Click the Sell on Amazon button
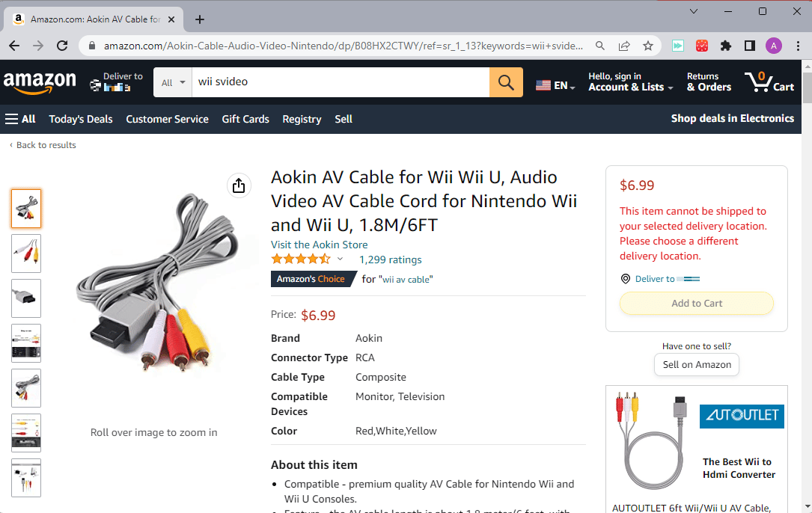This screenshot has height=513, width=812. [696, 364]
